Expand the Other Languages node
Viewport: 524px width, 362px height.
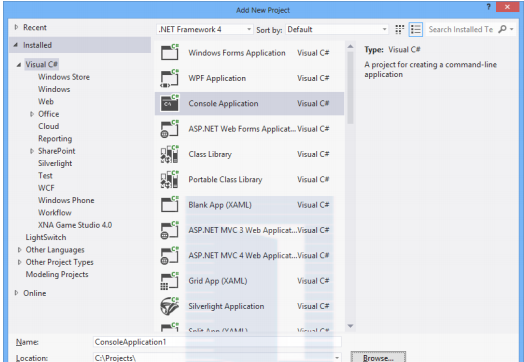point(19,250)
